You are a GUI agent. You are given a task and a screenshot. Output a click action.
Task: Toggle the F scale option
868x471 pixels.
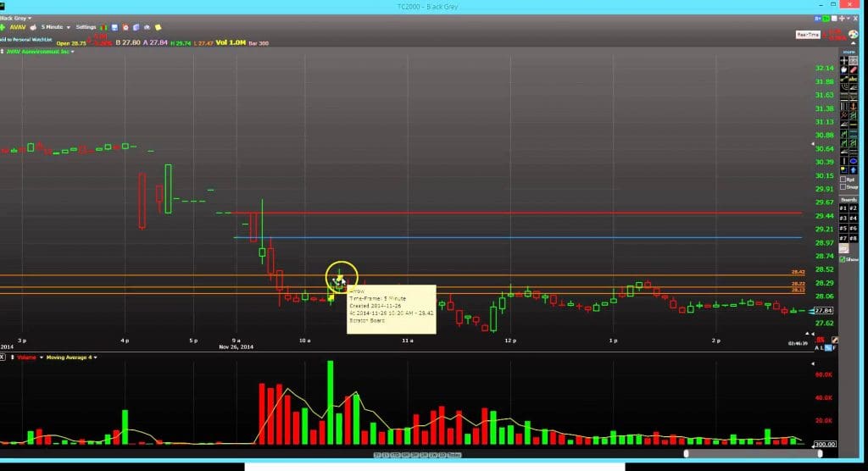click(834, 348)
